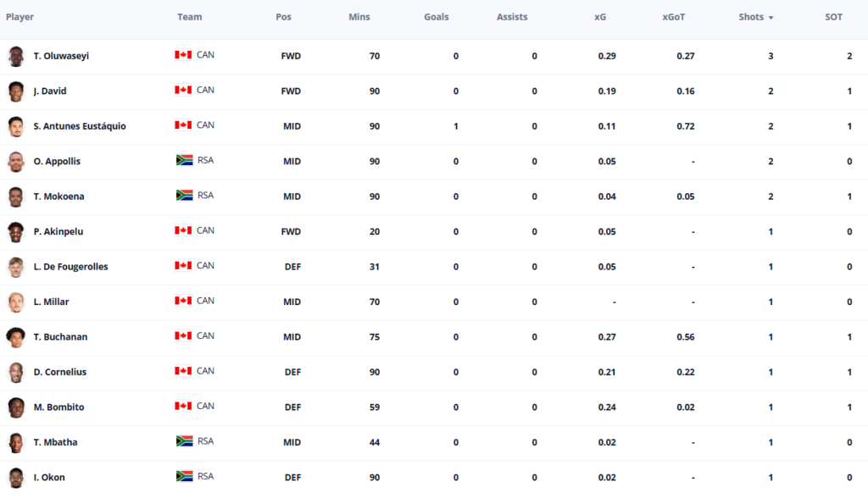Sort table by Assists header
This screenshot has height=493, width=868.
tap(512, 17)
